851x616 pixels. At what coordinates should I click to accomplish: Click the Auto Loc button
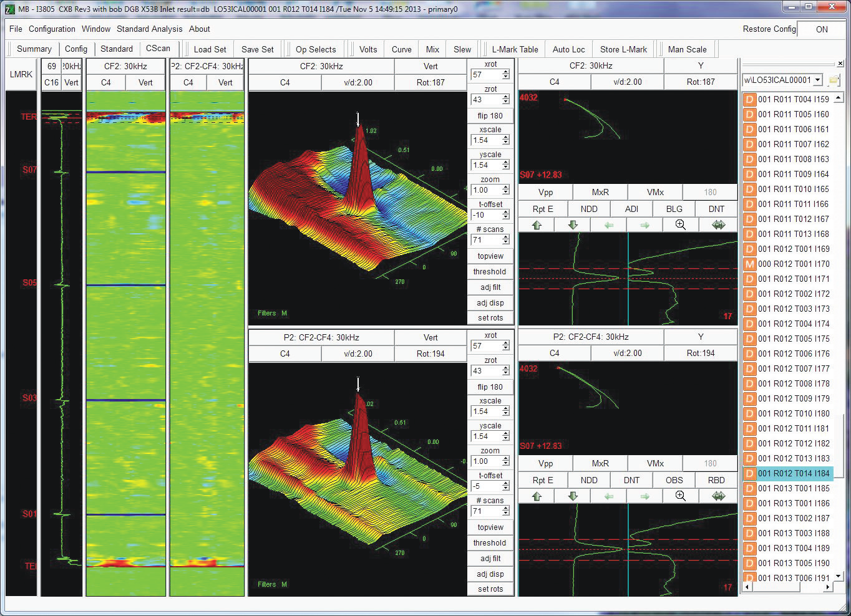tap(568, 49)
